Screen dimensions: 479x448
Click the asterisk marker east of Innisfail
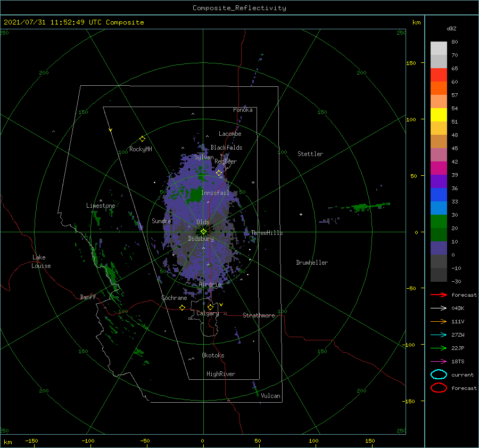click(253, 183)
